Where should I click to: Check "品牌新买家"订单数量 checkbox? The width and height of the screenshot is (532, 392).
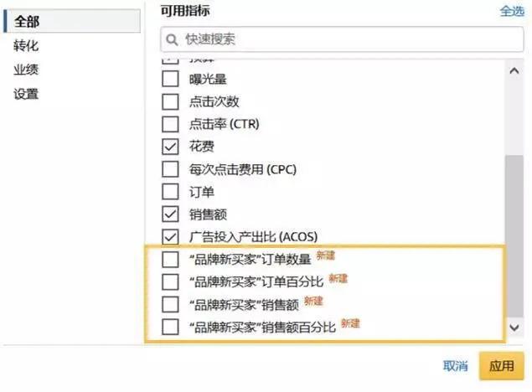click(170, 260)
